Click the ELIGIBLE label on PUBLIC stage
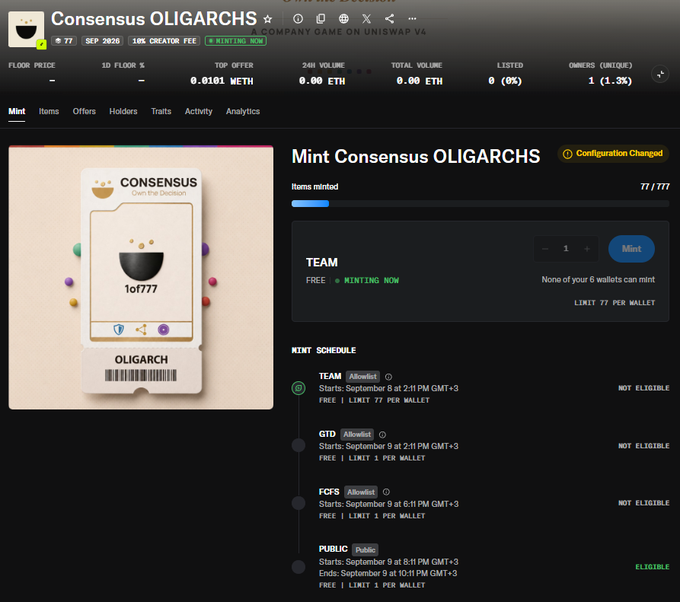This screenshot has height=602, width=680. [652, 567]
